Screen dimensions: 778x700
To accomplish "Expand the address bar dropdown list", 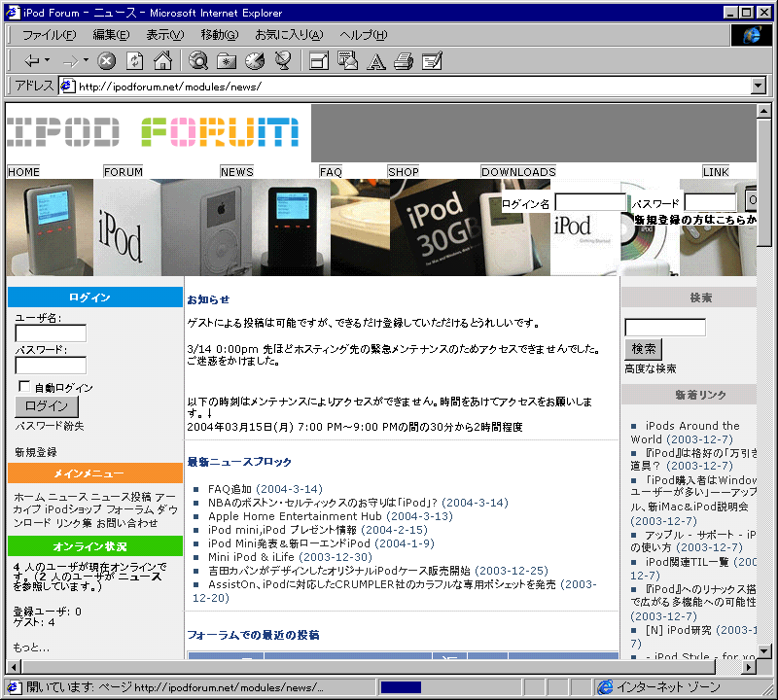I will [x=759, y=86].
